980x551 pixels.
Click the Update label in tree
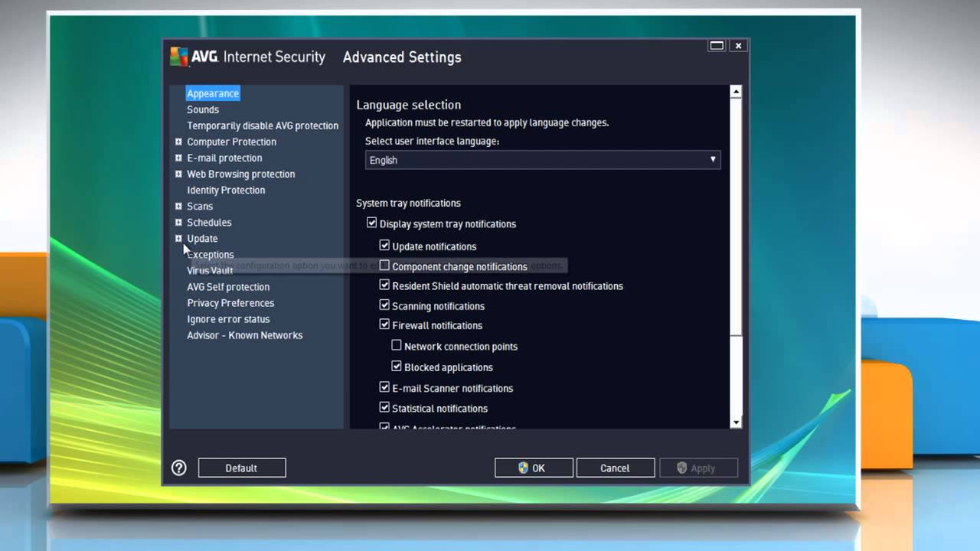click(x=202, y=238)
